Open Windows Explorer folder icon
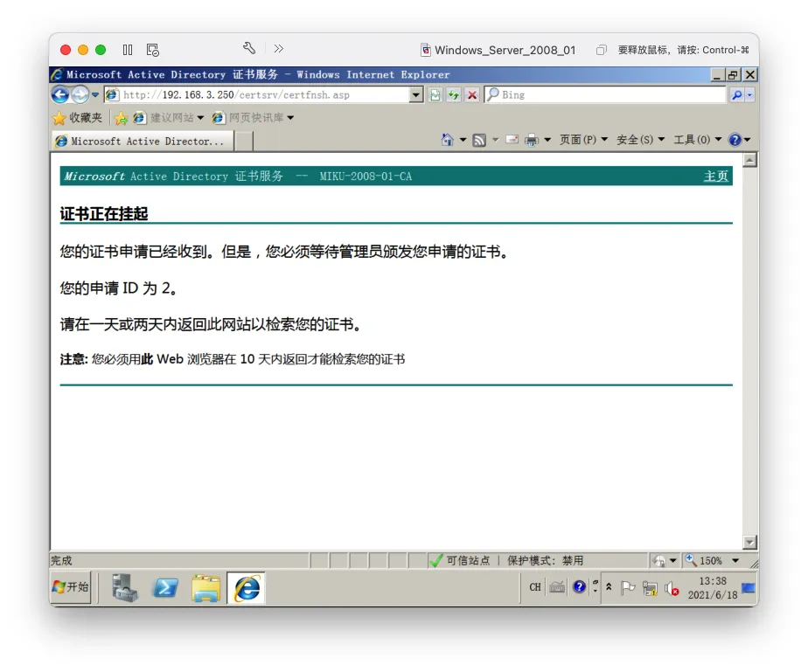The height and width of the screenshot is (672, 808). pyautogui.click(x=206, y=588)
